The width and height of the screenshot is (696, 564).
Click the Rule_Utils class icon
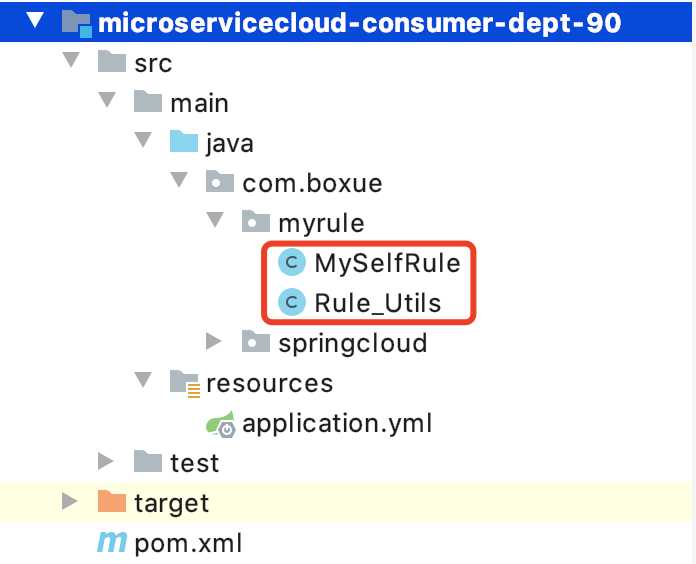(x=292, y=302)
